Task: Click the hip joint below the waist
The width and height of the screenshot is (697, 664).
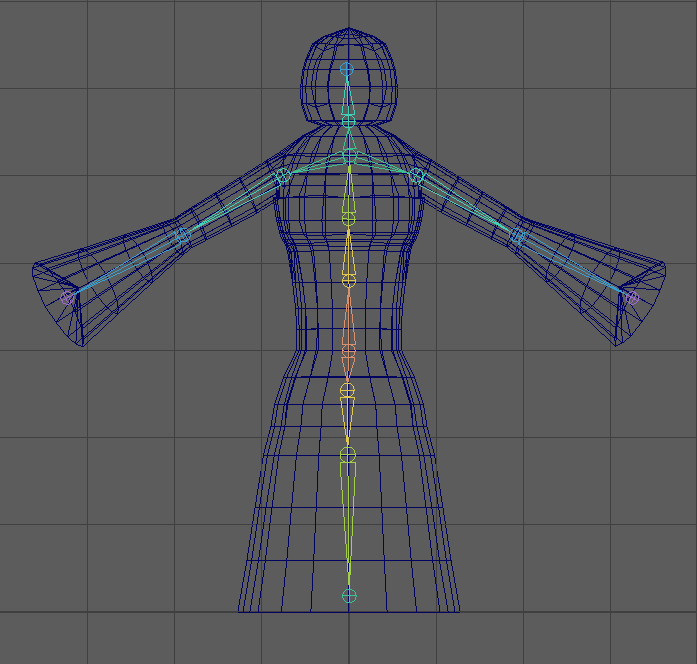Action: [347, 389]
